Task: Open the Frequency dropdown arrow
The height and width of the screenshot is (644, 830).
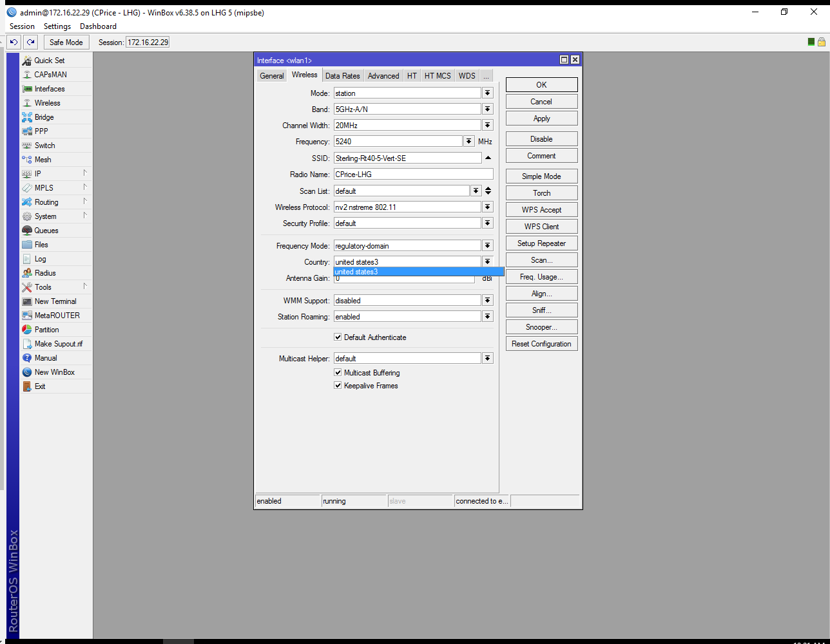Action: click(468, 142)
